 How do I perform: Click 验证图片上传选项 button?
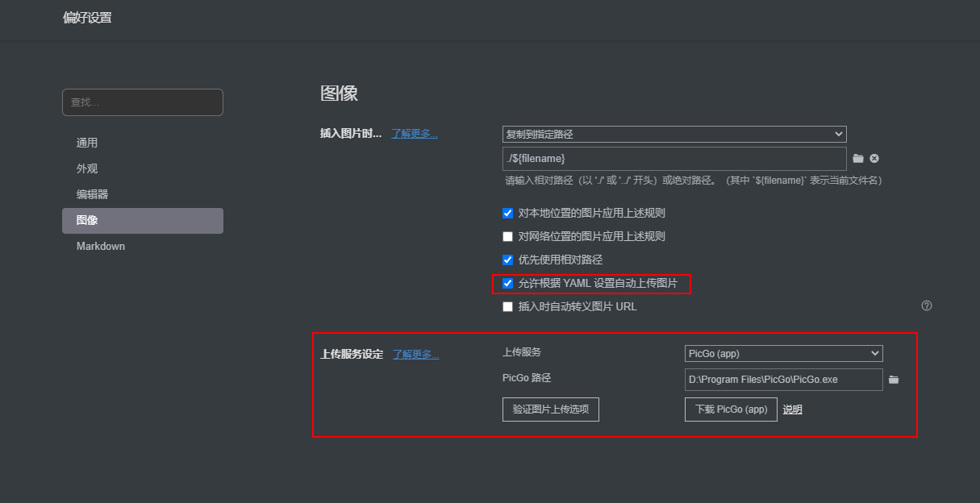click(x=551, y=409)
